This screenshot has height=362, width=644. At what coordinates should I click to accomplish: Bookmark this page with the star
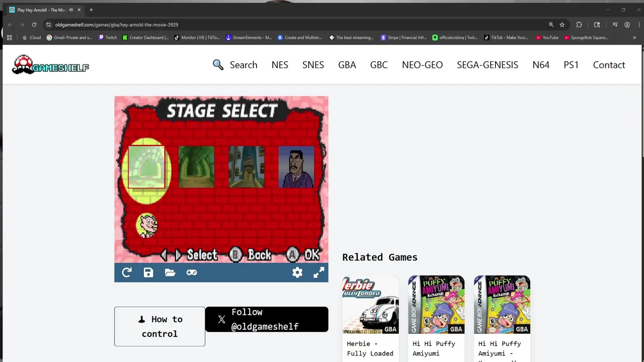pyautogui.click(x=562, y=25)
